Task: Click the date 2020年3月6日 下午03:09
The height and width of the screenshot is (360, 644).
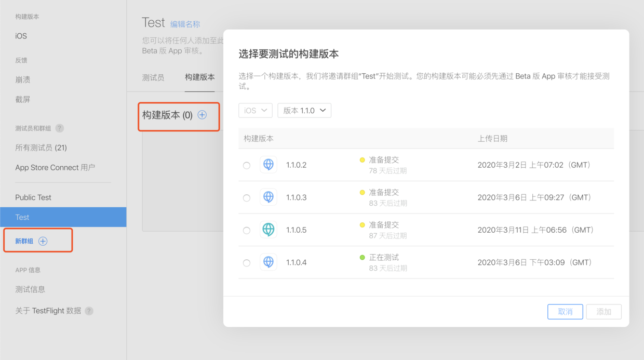Action: click(x=534, y=262)
